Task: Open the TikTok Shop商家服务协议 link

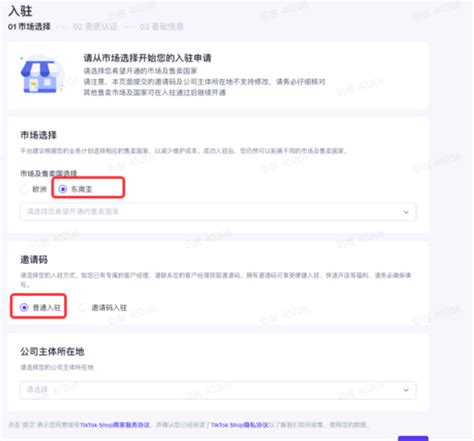Action: pyautogui.click(x=115, y=425)
